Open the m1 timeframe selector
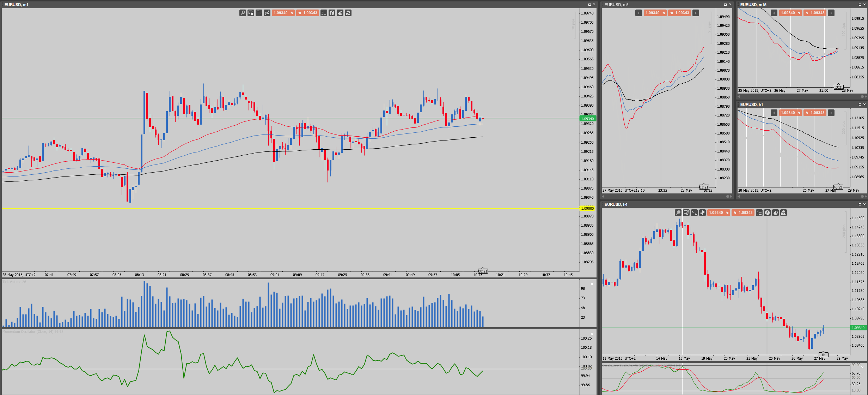 259,13
